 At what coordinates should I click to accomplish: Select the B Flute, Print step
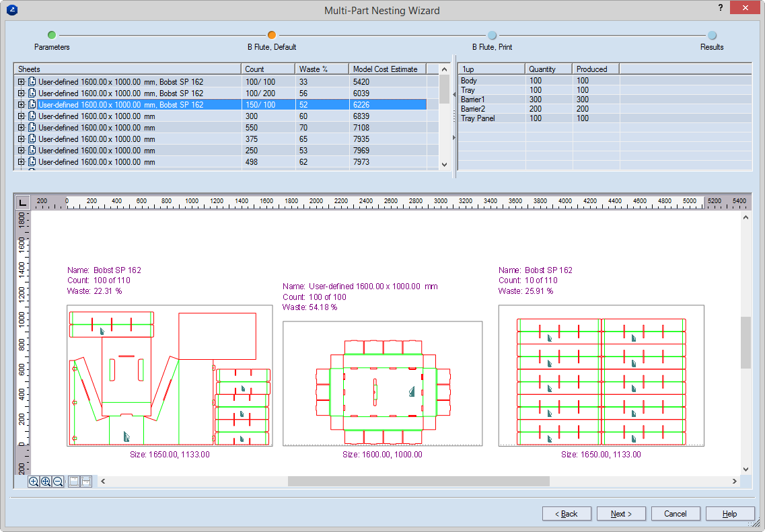(x=492, y=35)
